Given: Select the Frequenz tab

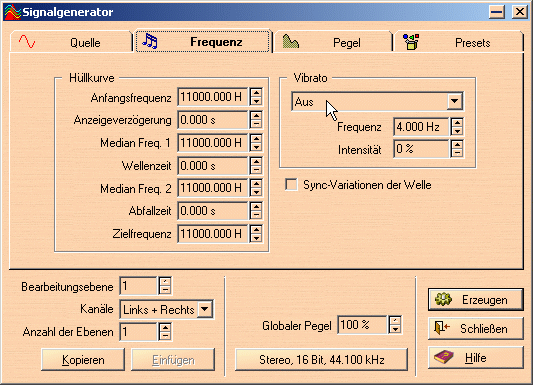Looking at the screenshot, I should point(203,41).
